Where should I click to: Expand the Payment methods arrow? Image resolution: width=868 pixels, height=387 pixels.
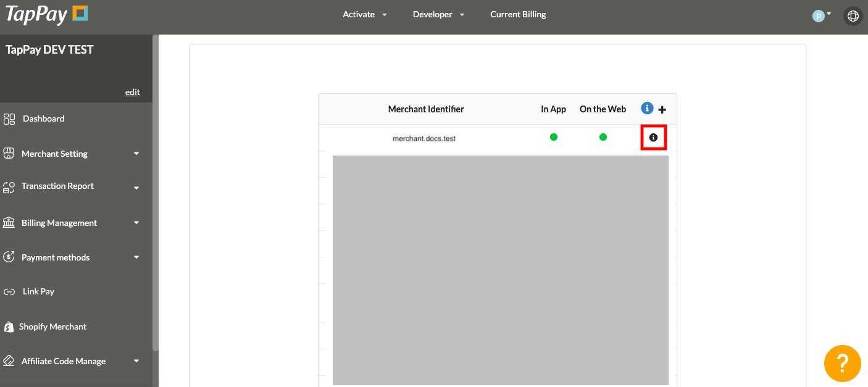tap(136, 257)
